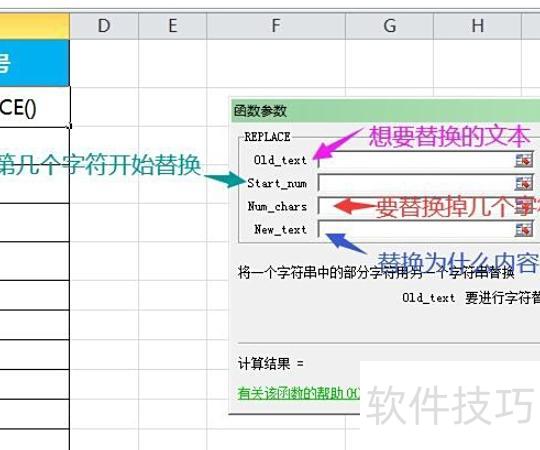Click the Num_chars range selector icon
Image resolution: width=540 pixels, height=450 pixels.
pos(523,206)
